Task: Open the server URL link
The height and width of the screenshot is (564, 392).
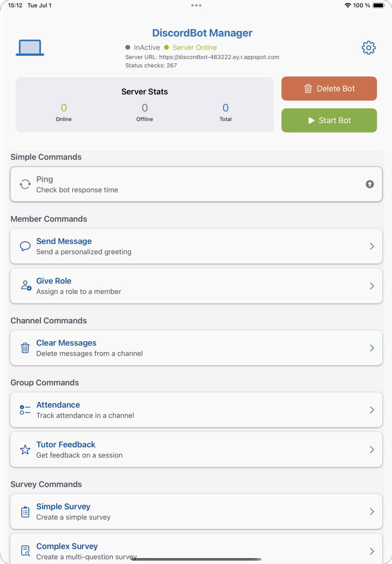Action: pos(219,57)
